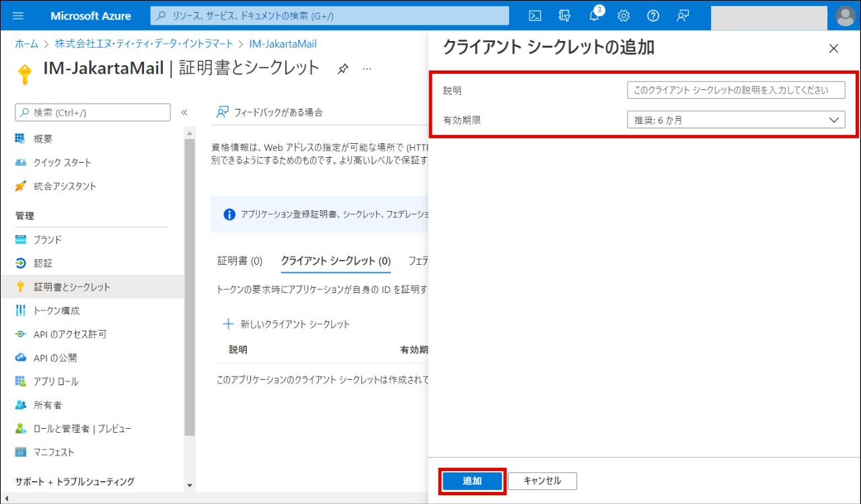Viewport: 861px width, 504px height.
Task: Open the Azure portal hamburger menu
Action: coord(18,15)
